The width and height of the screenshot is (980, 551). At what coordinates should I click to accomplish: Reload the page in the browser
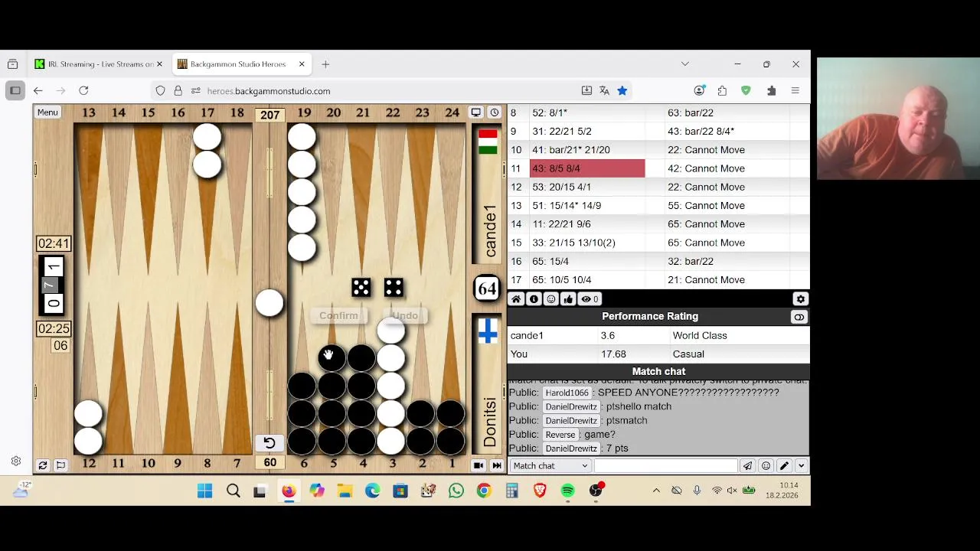point(83,91)
